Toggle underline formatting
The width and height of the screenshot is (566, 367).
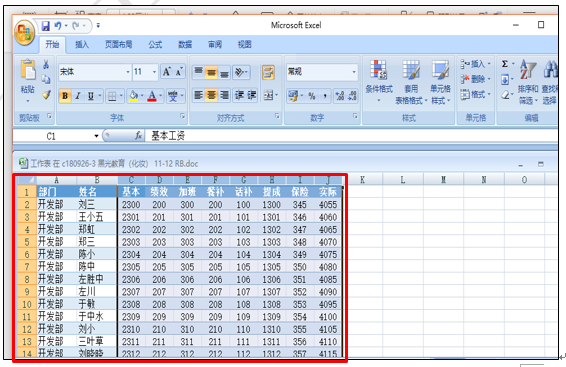tap(91, 96)
